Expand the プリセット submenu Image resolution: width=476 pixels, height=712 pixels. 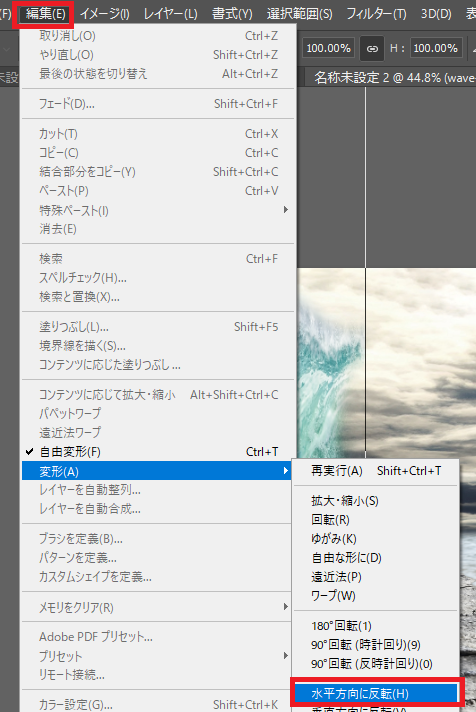pos(157,656)
